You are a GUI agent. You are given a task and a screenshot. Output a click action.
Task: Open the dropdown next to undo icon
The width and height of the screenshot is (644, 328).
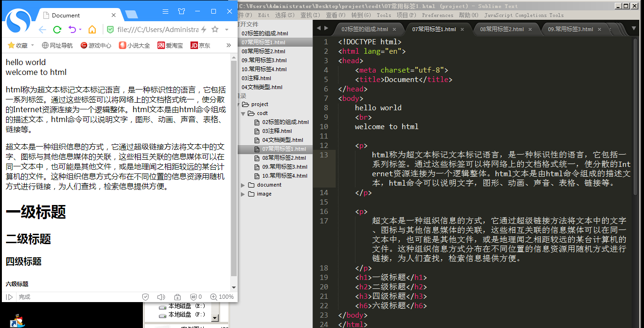pyautogui.click(x=80, y=30)
